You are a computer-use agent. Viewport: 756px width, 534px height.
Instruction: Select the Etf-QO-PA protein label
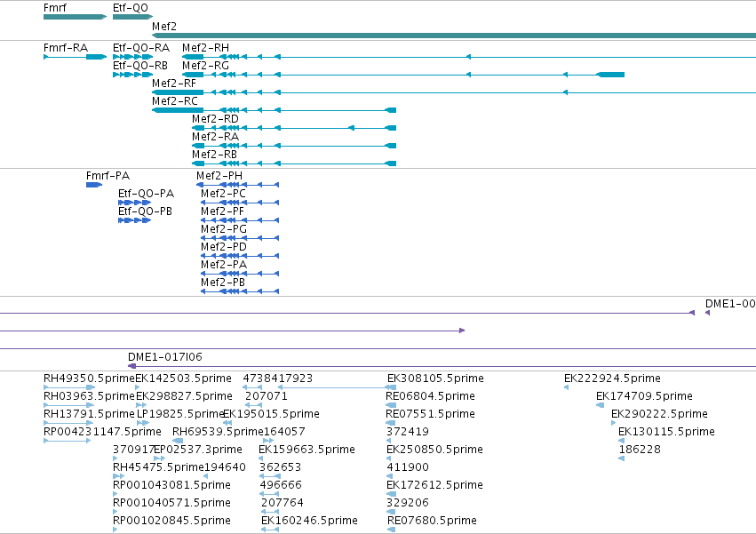(x=146, y=194)
